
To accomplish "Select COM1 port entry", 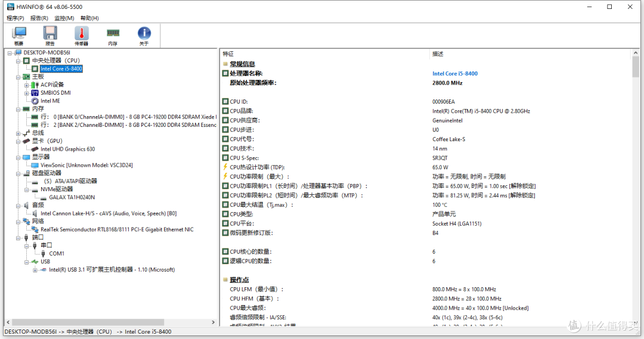I will point(57,254).
